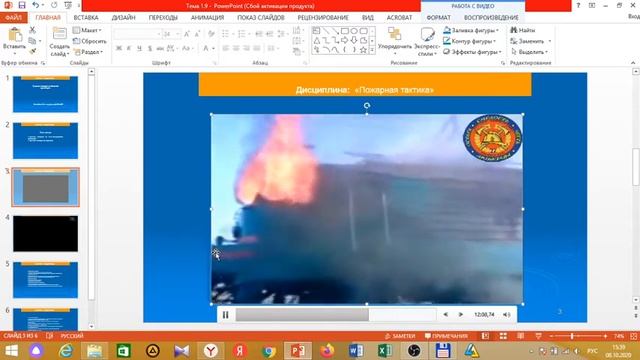Activate the Format Painter brush
The height and width of the screenshot is (360, 640).
(x=32, y=51)
